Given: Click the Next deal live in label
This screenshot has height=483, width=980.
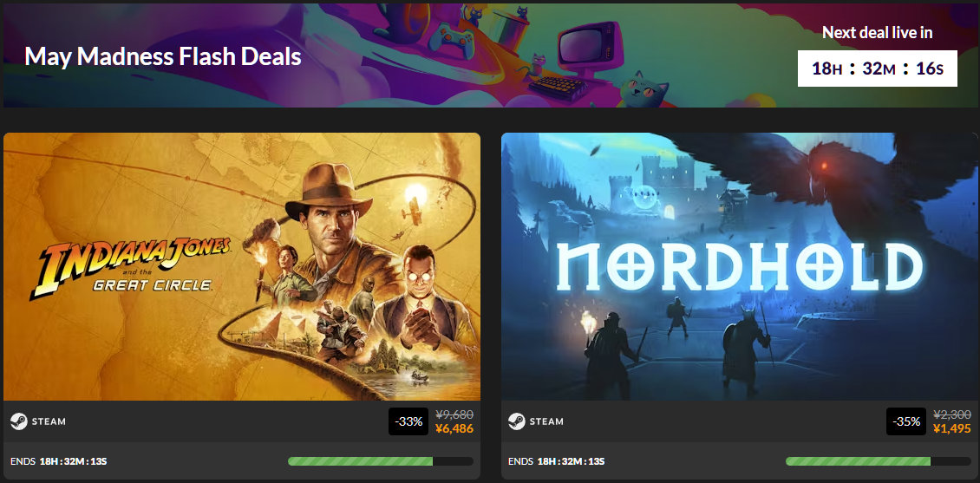Looking at the screenshot, I should coord(877,32).
